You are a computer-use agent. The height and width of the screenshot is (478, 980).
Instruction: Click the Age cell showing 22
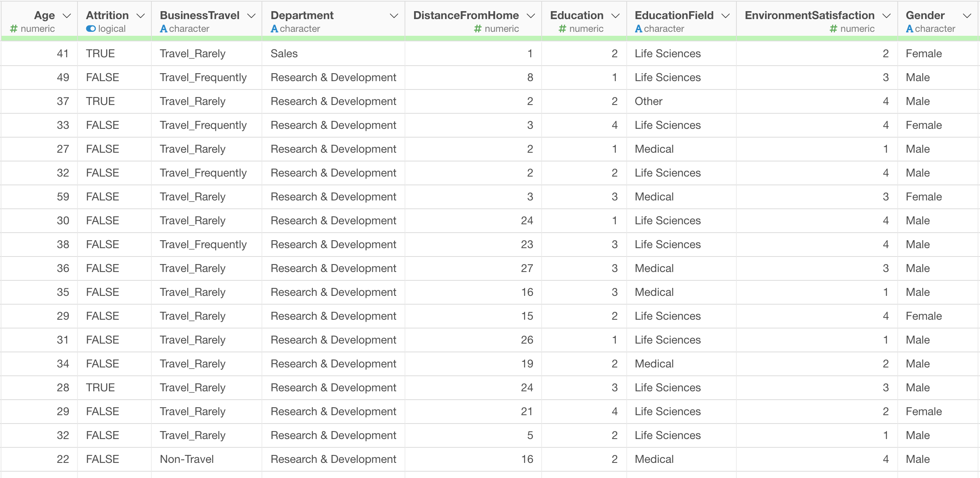[x=39, y=459]
